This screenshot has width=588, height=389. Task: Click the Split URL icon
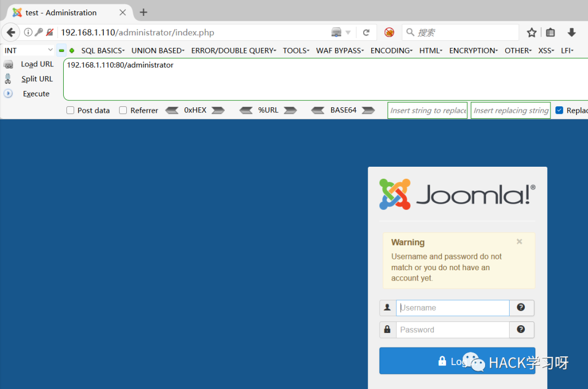click(8, 79)
